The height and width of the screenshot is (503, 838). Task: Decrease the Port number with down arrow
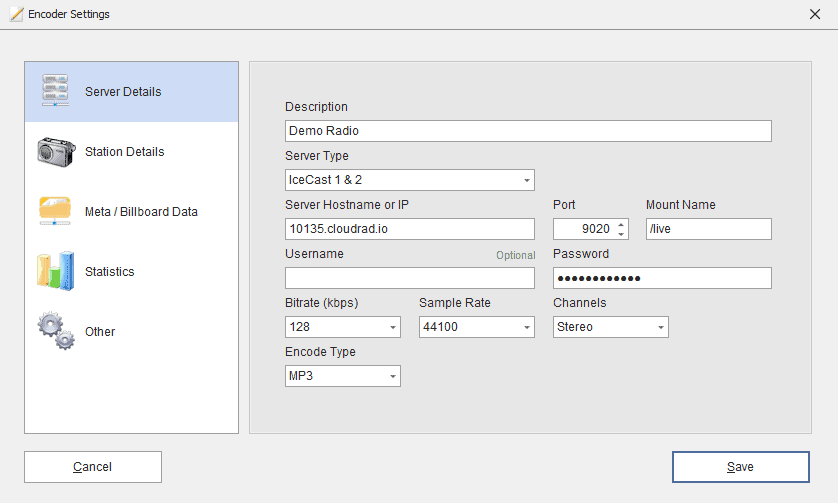click(621, 234)
